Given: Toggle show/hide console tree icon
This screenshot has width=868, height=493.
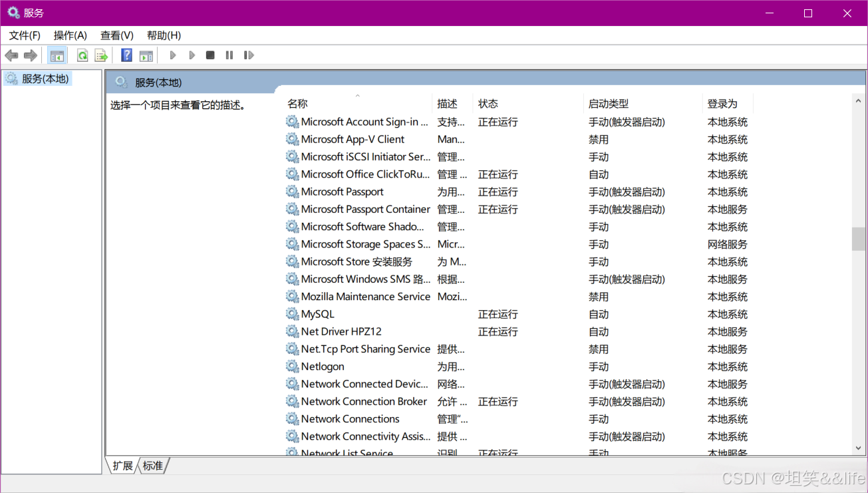Looking at the screenshot, I should click(x=57, y=55).
